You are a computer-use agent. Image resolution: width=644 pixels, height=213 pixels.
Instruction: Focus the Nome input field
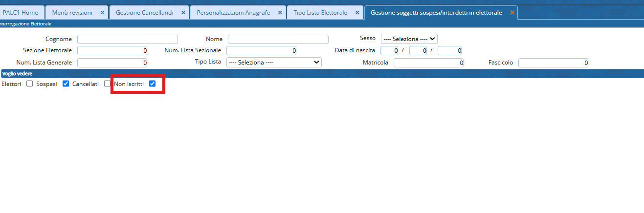pyautogui.click(x=278, y=40)
